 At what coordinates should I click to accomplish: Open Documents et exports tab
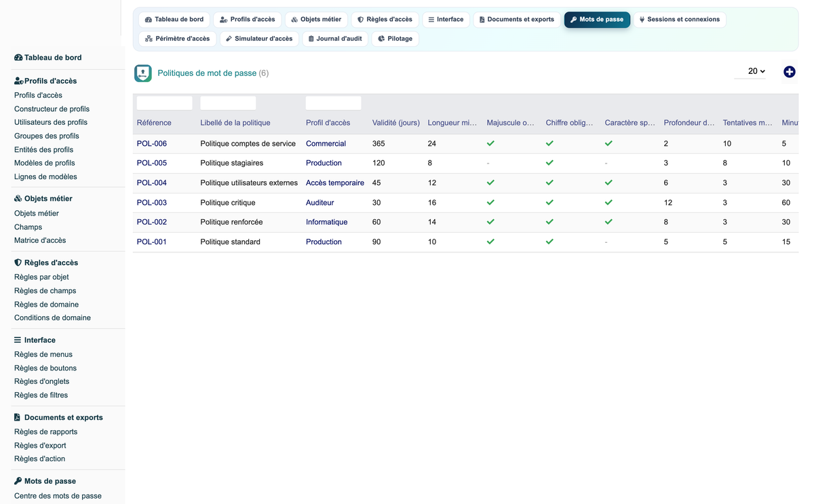[517, 20]
